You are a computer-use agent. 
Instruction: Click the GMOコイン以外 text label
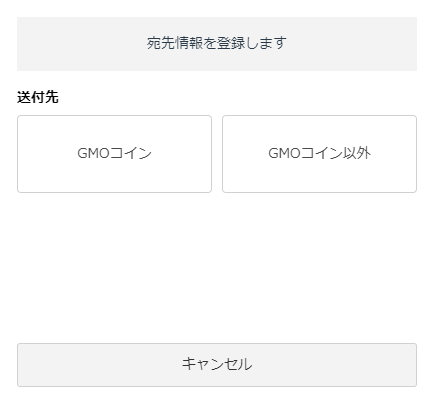pos(319,153)
